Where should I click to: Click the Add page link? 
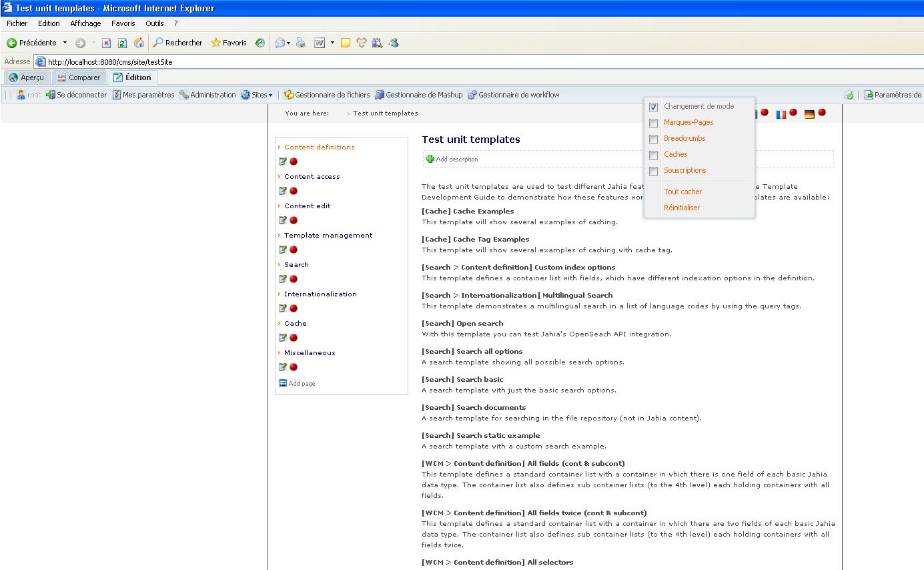click(x=297, y=384)
